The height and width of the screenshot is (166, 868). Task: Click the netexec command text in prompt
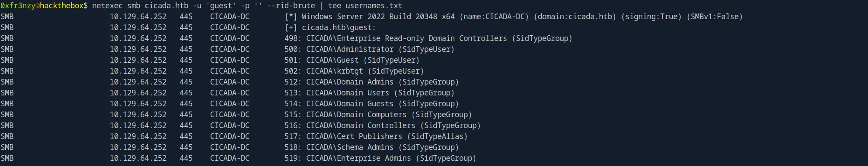pos(247,6)
